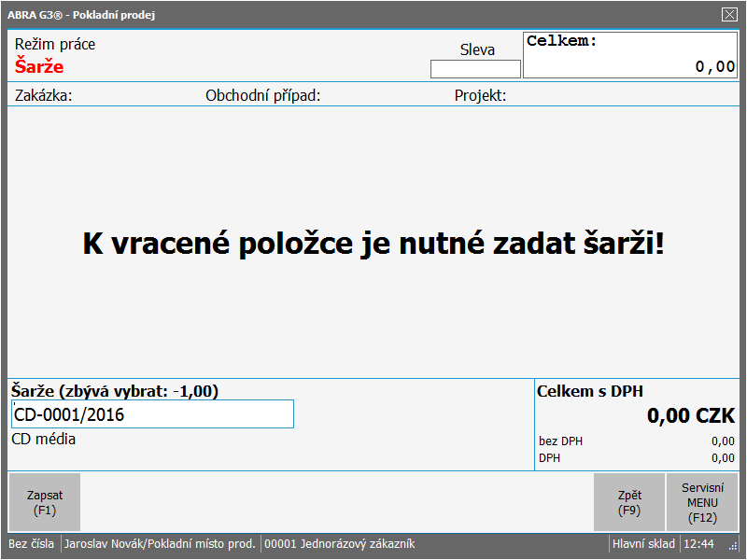747x560 pixels.
Task: Select Jaroslav Novák/Pokladní místo status segment
Action: point(160,544)
